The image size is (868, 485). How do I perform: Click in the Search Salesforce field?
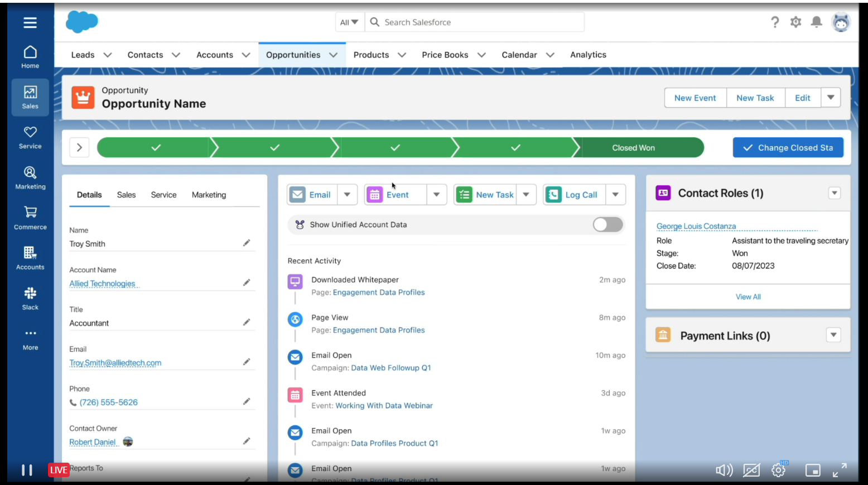pyautogui.click(x=474, y=22)
